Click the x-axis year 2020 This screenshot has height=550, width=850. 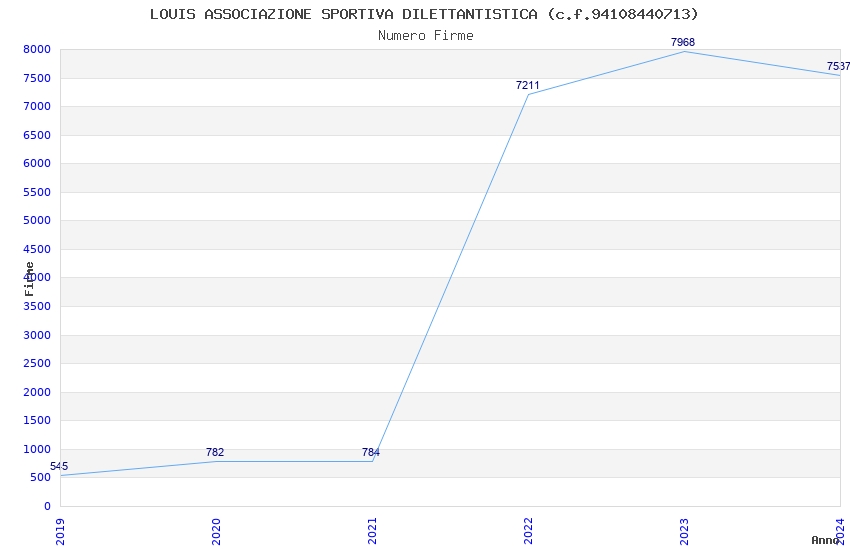[x=216, y=532]
